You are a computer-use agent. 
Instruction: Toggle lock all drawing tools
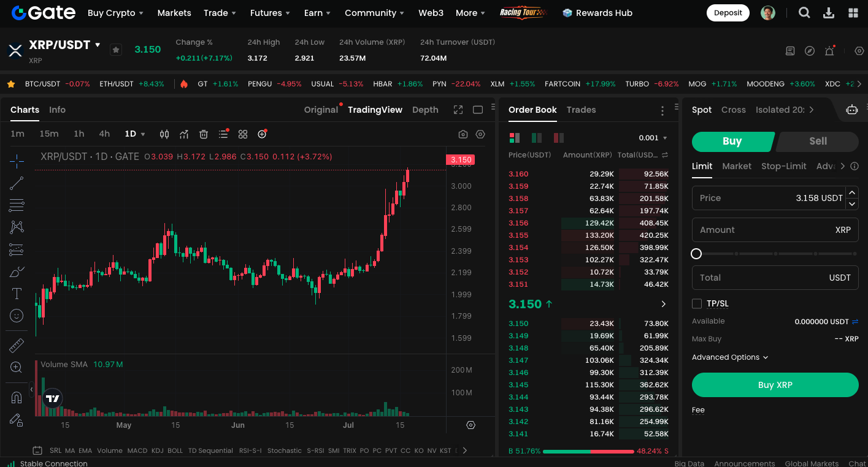click(17, 420)
